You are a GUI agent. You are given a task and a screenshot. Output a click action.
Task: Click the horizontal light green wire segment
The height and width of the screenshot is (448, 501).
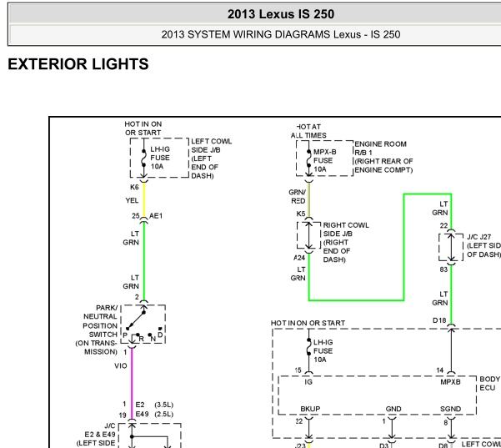356,300
